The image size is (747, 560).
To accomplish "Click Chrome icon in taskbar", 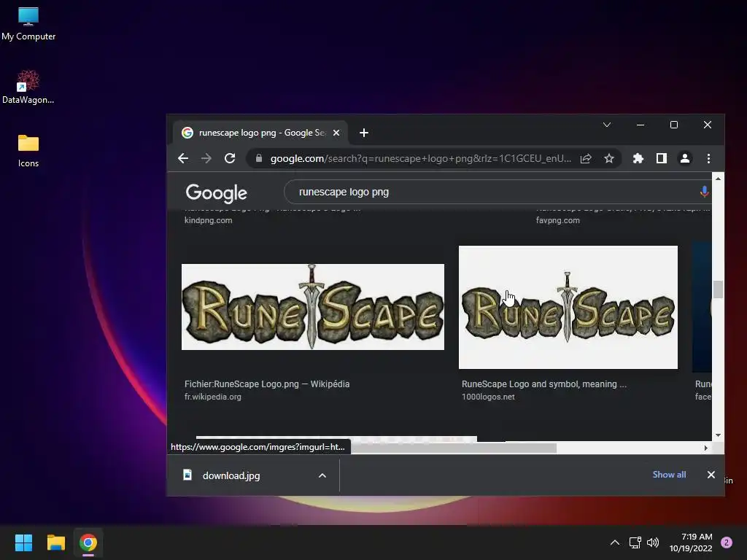I will (x=88, y=542).
